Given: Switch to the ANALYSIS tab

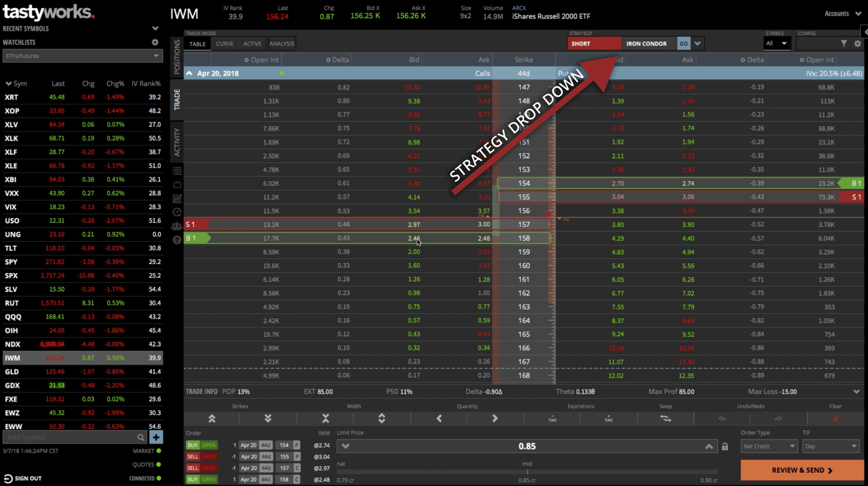Looking at the screenshot, I should (282, 44).
